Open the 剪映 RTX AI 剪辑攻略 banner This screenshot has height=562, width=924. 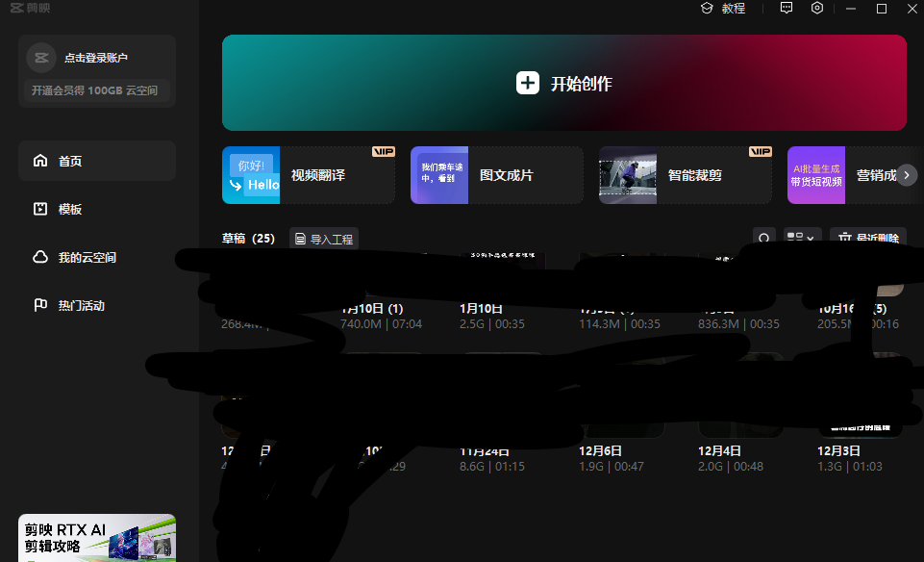point(97,538)
